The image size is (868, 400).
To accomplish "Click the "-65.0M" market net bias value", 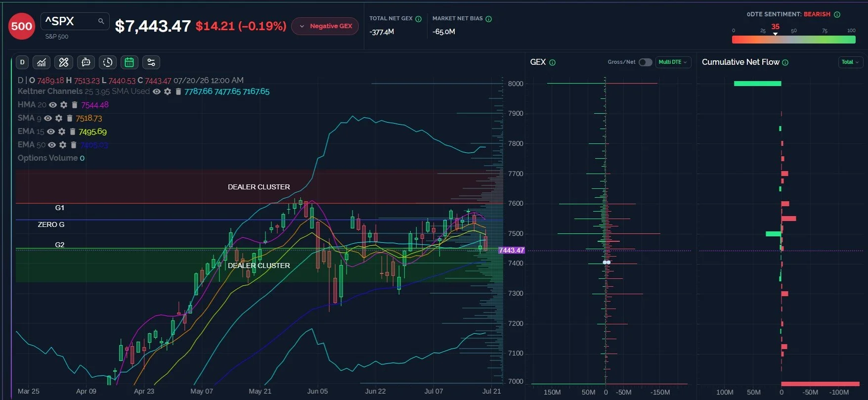I will click(444, 32).
